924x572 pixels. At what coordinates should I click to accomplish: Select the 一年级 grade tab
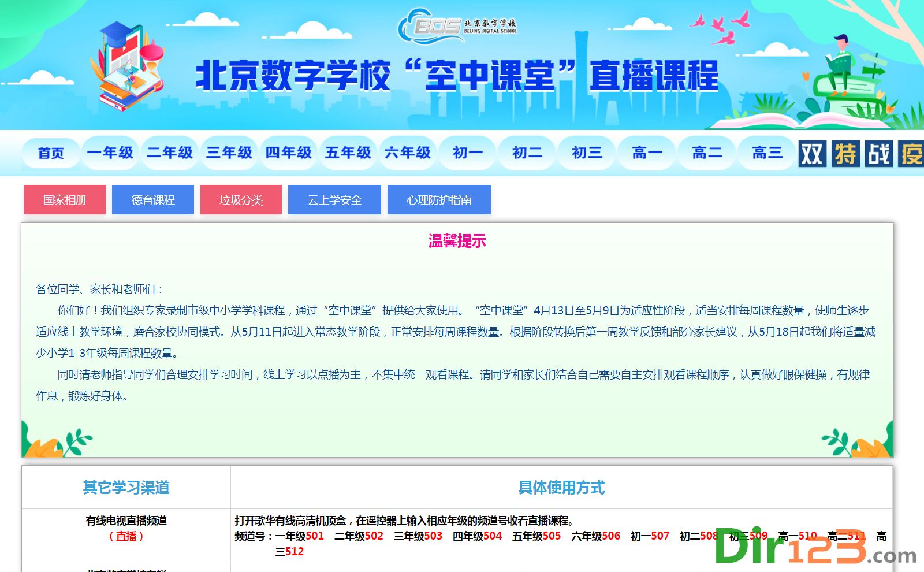pos(110,153)
